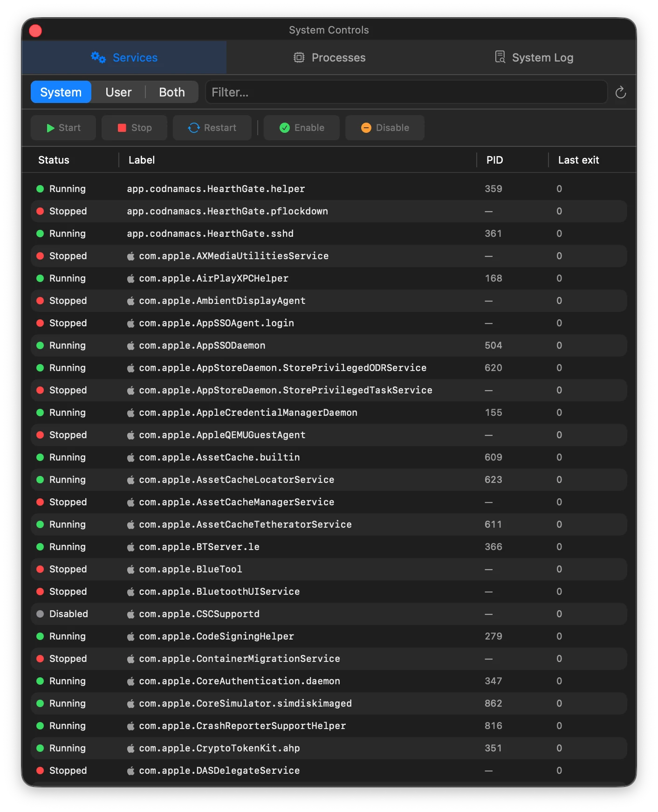Select the Both scope segment
Image resolution: width=658 pixels, height=812 pixels.
(172, 92)
